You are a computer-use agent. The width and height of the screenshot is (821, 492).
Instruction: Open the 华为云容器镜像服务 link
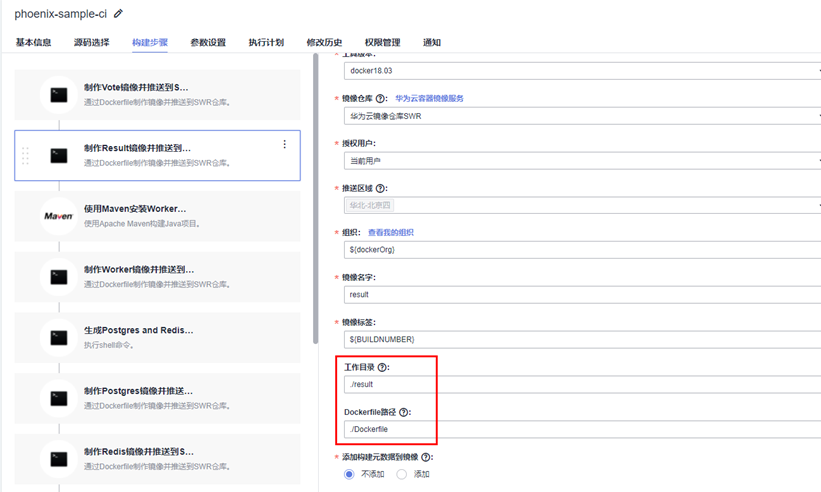coord(429,98)
